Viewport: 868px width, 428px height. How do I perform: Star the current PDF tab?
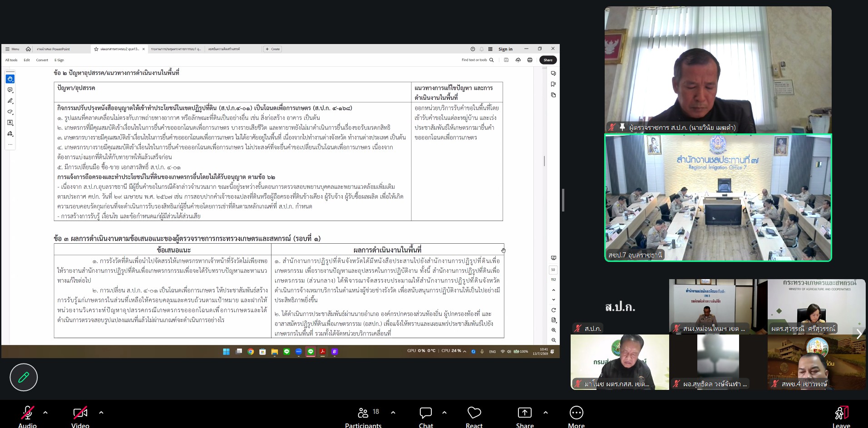[96, 49]
